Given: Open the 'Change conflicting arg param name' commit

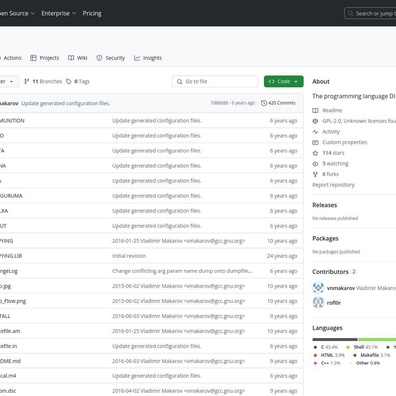Looking at the screenshot, I should [x=182, y=271].
